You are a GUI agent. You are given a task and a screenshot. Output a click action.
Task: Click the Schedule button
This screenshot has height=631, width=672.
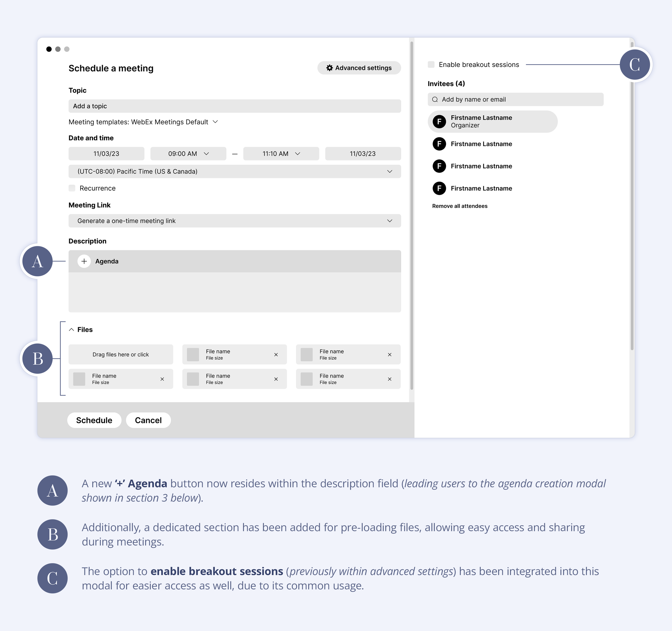[94, 420]
